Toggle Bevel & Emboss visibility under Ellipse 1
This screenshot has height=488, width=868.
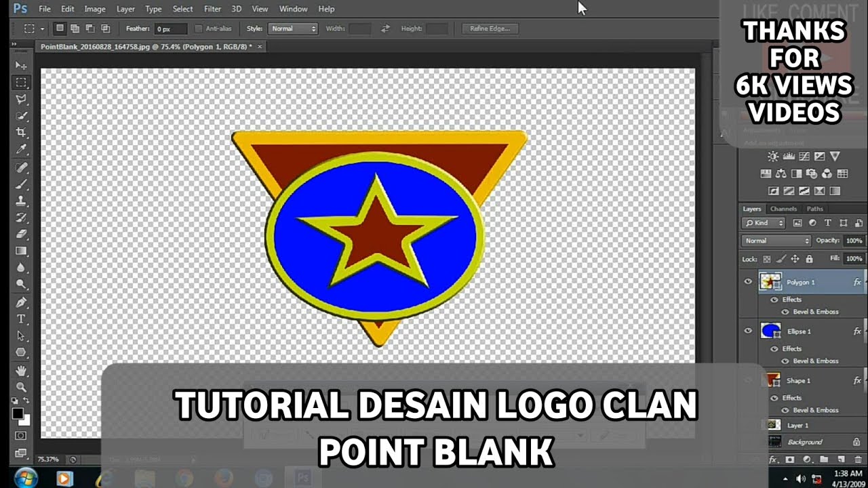[785, 361]
